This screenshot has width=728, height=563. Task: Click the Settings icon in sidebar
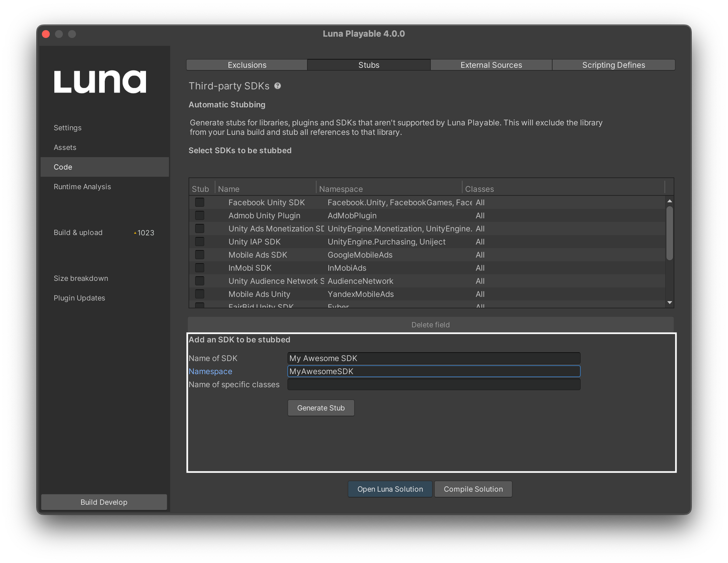(x=67, y=127)
